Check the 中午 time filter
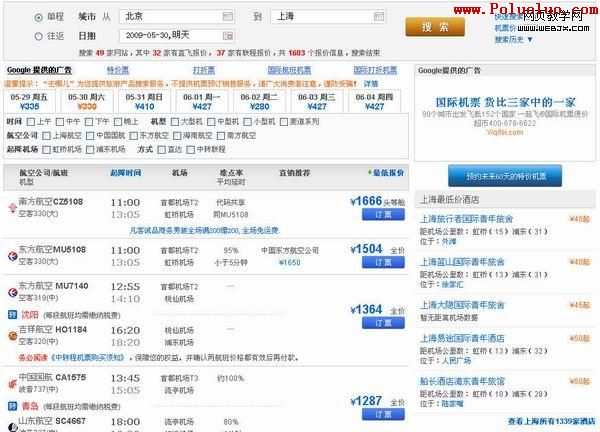The height and width of the screenshot is (432, 600). click(60, 122)
